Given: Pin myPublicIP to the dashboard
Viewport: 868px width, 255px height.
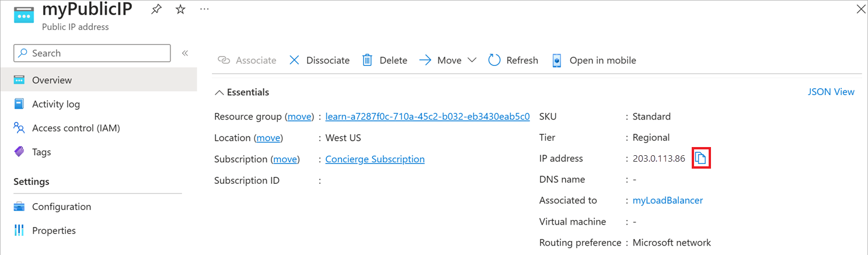Looking at the screenshot, I should click(x=156, y=10).
